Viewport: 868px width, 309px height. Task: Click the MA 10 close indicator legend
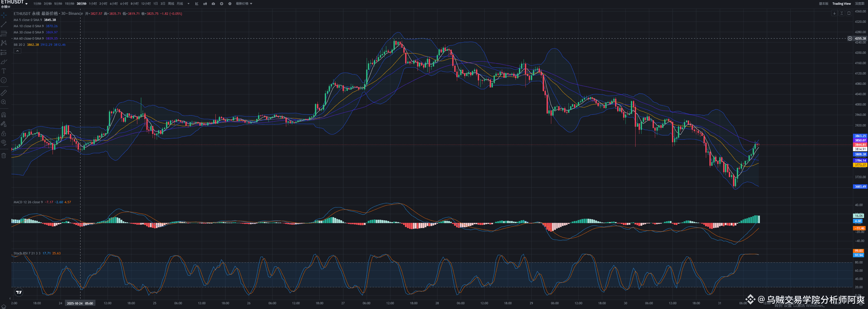click(x=35, y=26)
